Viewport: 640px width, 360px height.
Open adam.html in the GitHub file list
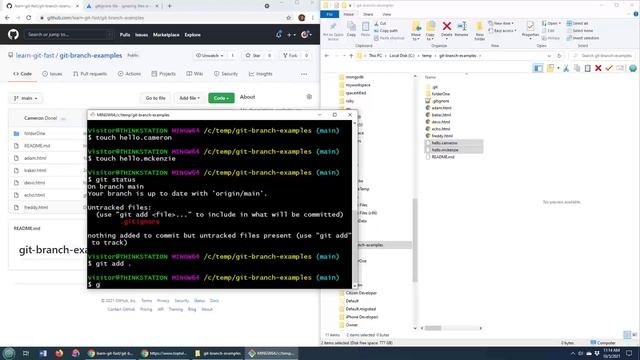(x=35, y=158)
